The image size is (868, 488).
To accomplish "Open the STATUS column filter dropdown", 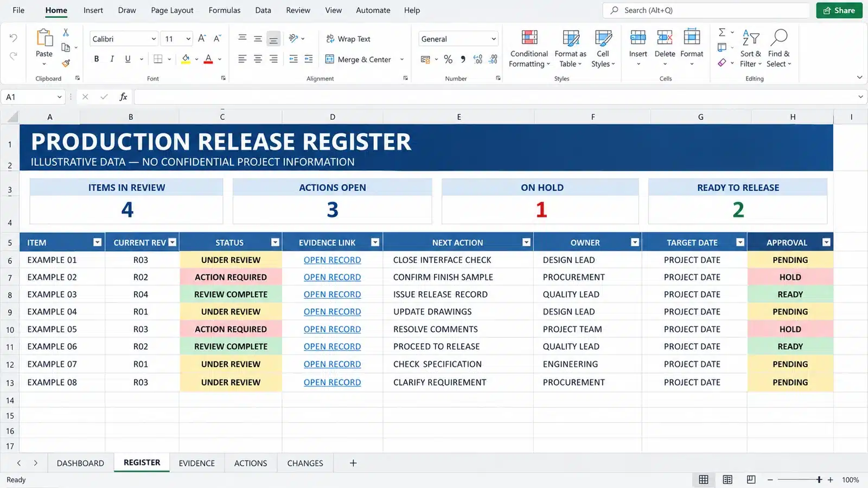I will (275, 242).
